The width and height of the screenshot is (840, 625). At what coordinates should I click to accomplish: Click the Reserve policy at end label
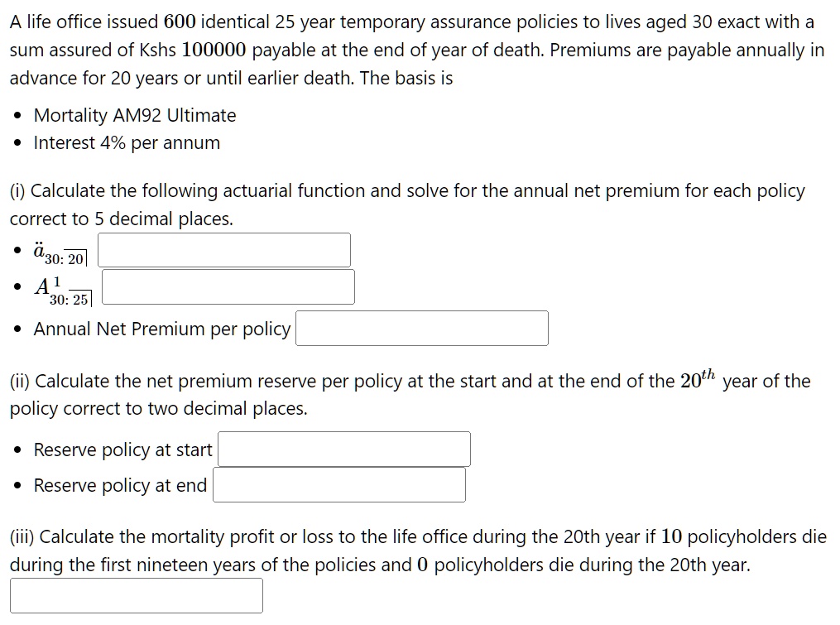[118, 485]
